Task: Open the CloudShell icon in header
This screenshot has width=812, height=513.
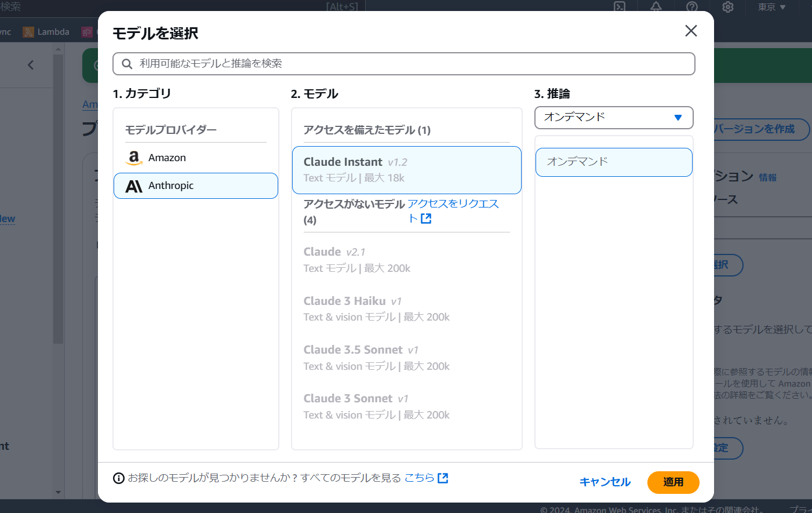Action: pyautogui.click(x=620, y=7)
